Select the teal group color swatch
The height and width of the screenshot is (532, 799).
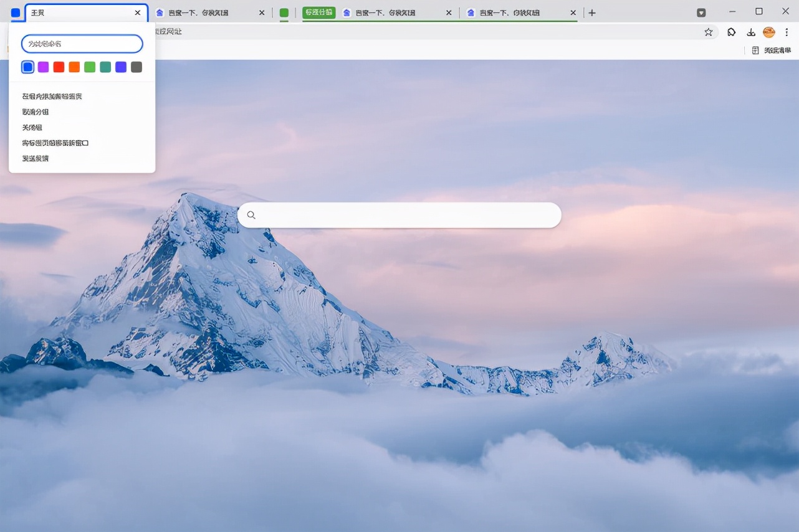click(x=105, y=67)
